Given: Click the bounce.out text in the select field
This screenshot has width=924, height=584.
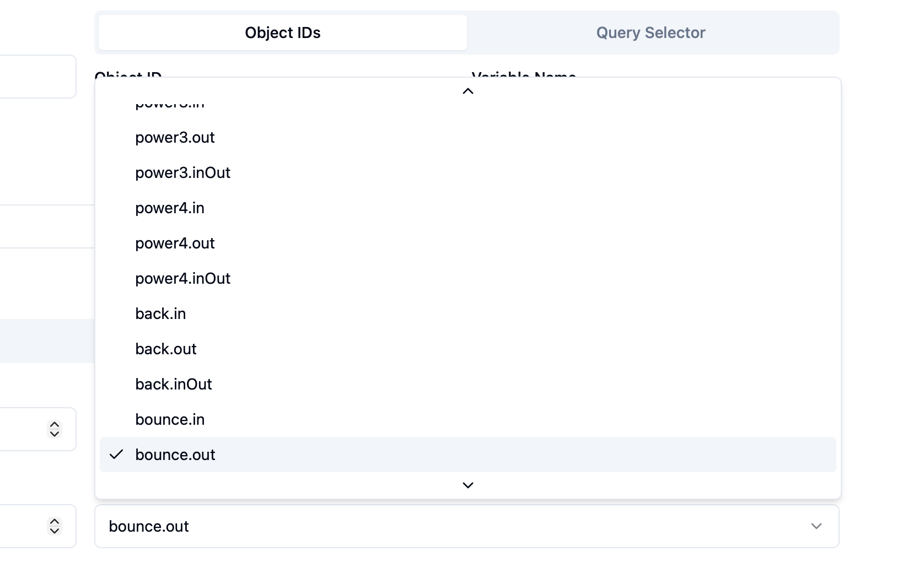Looking at the screenshot, I should 148,526.
